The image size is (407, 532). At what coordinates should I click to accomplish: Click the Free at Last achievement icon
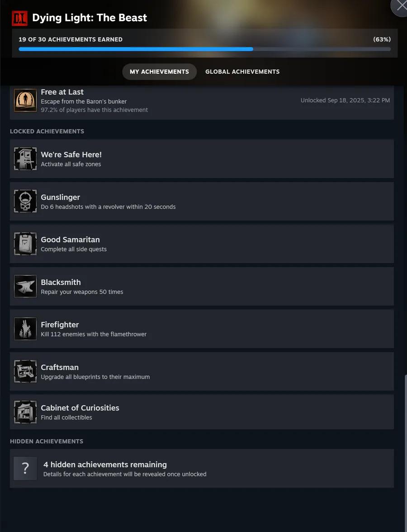(25, 100)
